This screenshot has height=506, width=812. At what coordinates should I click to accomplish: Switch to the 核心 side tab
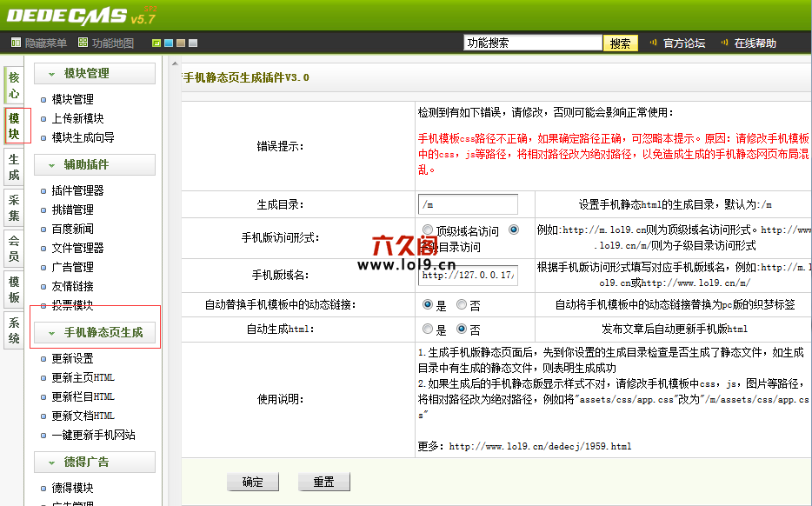(14, 85)
